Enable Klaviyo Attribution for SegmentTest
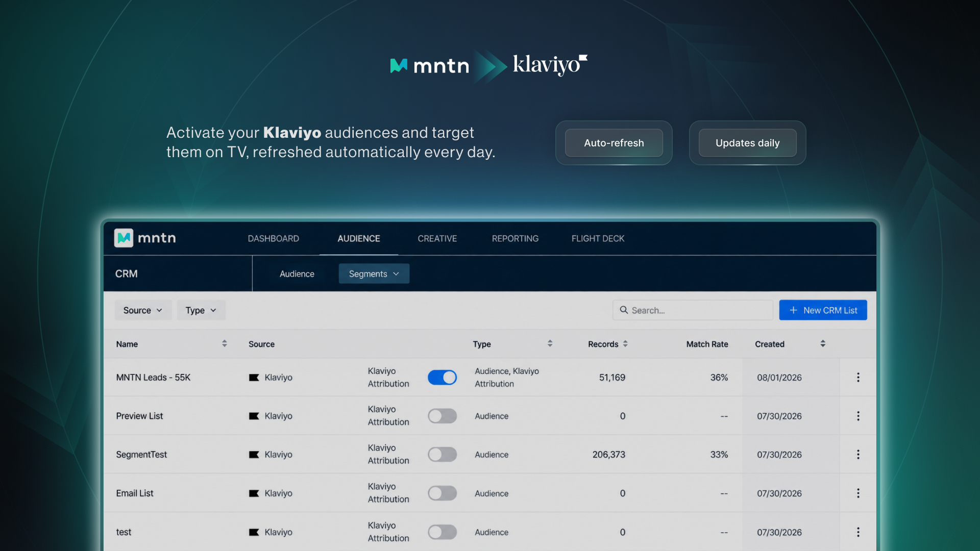This screenshot has width=980, height=551. coord(442,455)
